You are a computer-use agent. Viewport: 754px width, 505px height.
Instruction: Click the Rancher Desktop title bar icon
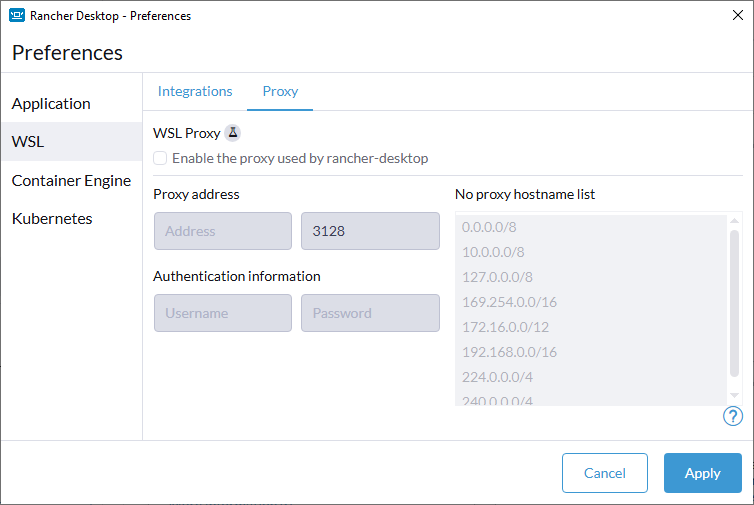coord(17,15)
